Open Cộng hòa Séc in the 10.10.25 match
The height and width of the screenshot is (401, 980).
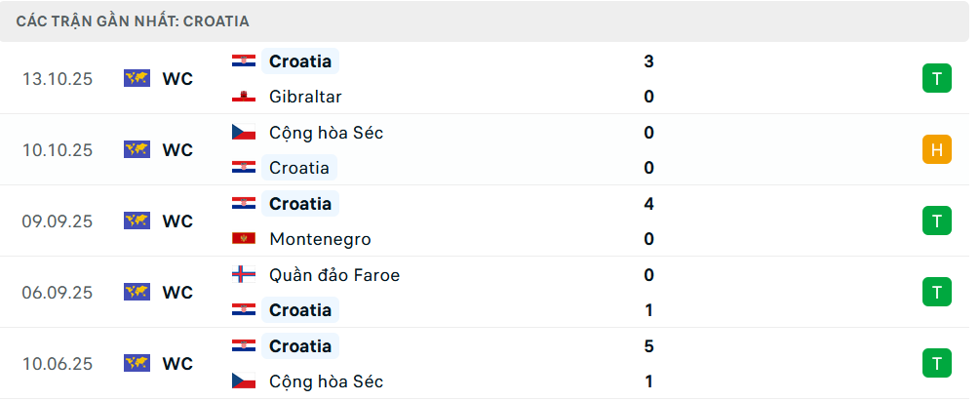pyautogui.click(x=326, y=133)
